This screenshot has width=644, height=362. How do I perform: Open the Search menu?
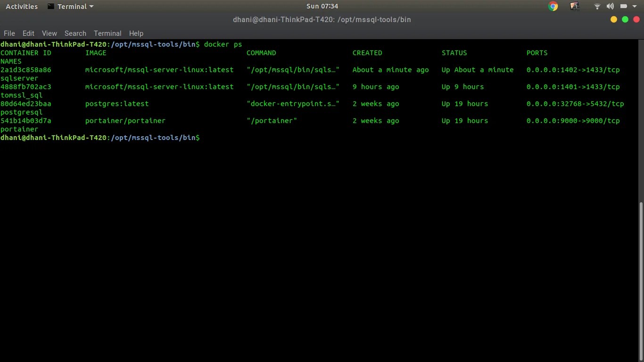[75, 33]
